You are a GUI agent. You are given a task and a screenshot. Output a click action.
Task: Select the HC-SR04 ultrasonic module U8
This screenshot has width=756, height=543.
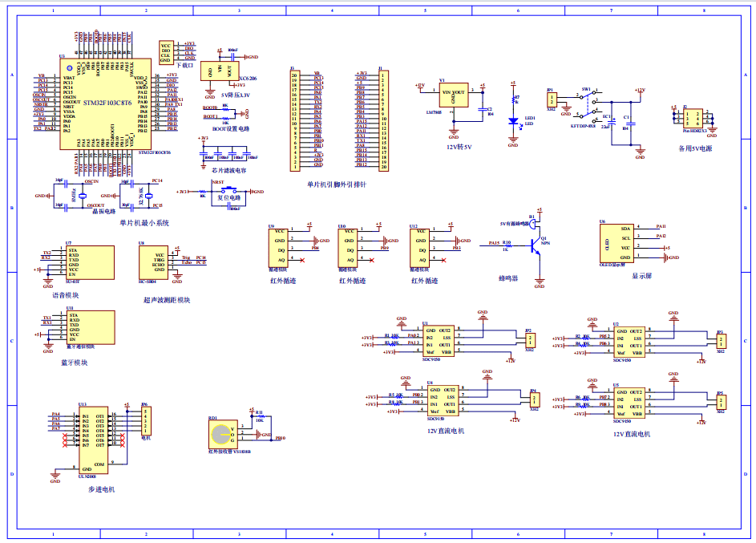tap(154, 261)
